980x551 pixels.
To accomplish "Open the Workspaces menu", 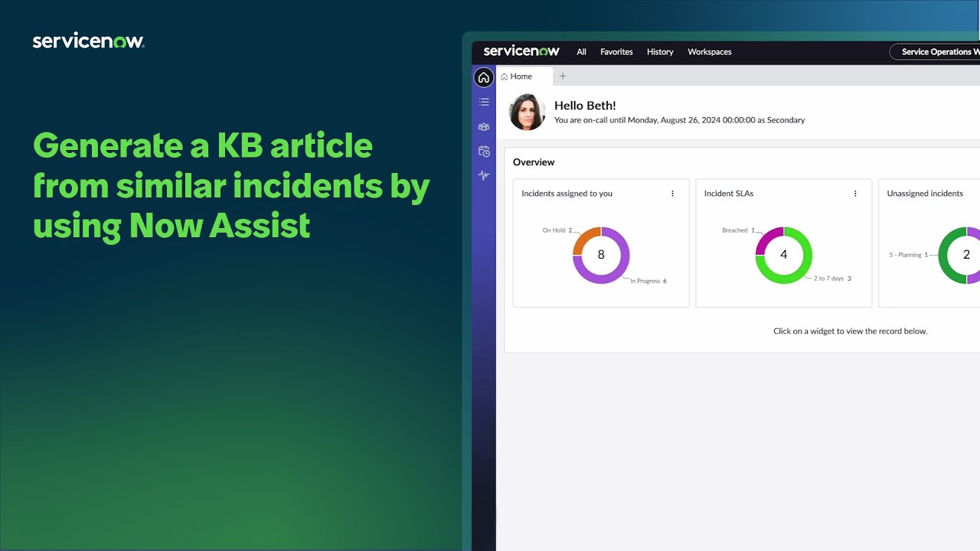I will 709,51.
